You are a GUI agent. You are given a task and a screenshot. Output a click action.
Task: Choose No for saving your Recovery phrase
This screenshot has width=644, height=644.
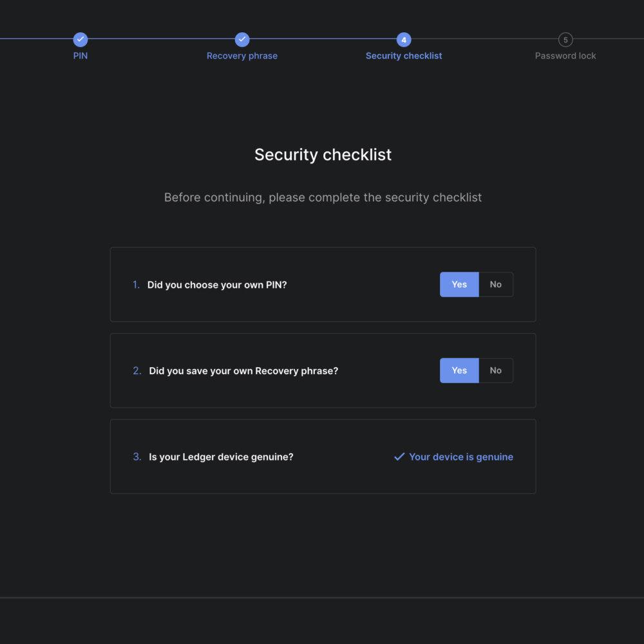(496, 370)
